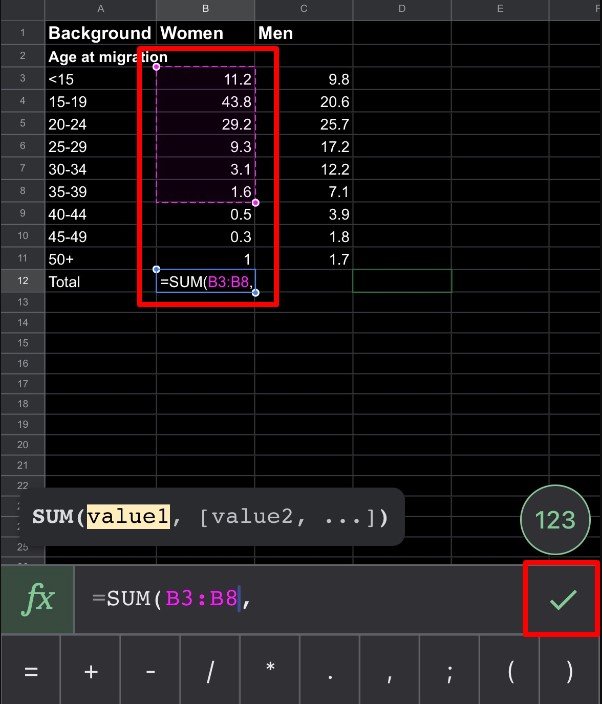Click the '15-19' row label cell
This screenshot has height=704, width=602.
pos(101,101)
